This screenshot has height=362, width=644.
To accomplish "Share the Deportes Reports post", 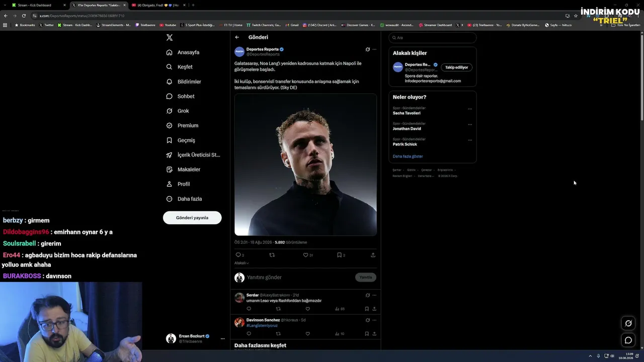I will pos(373,255).
